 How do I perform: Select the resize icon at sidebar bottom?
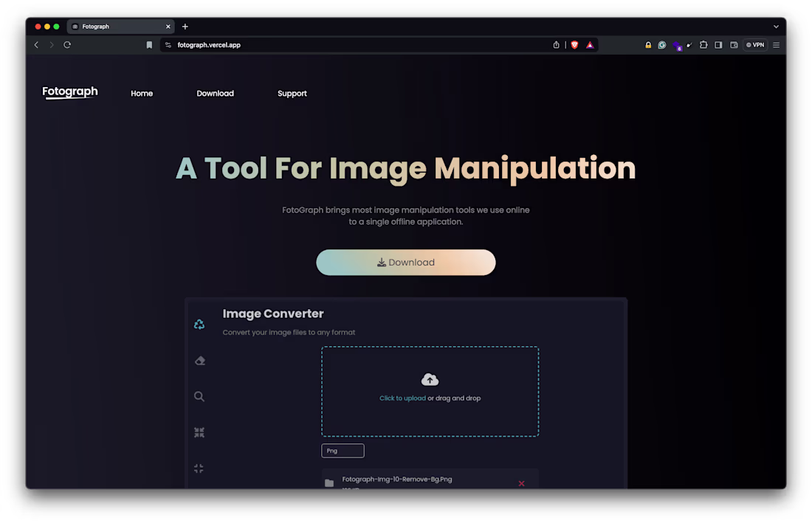pos(199,468)
